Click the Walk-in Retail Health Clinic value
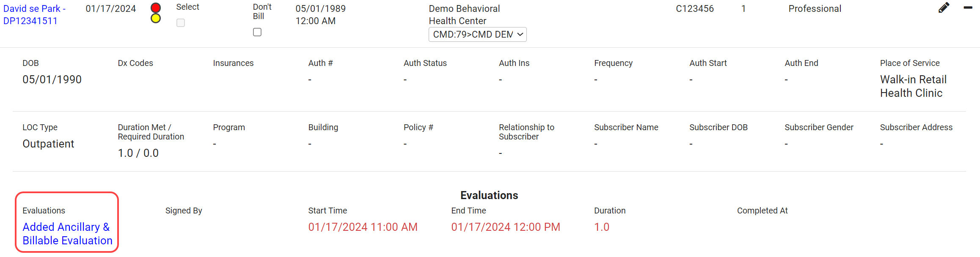 click(x=913, y=86)
